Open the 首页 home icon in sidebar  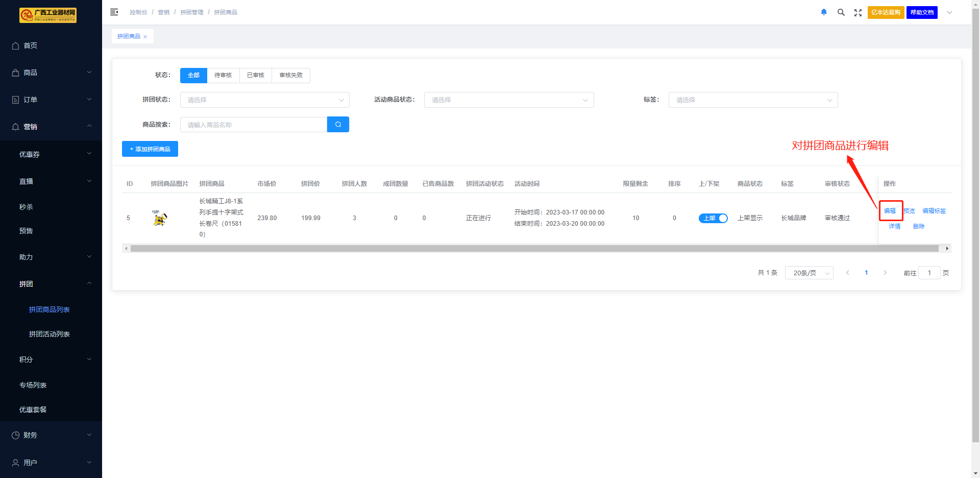click(16, 45)
